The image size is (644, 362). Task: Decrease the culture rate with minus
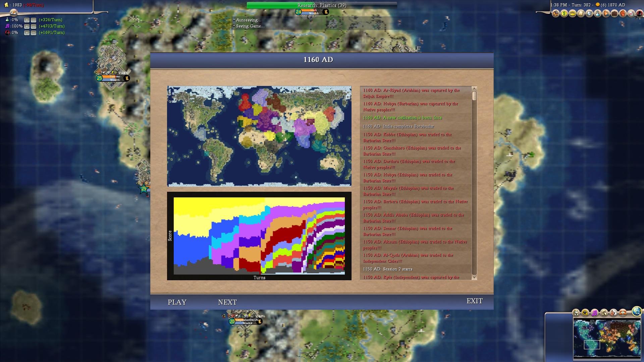tap(34, 26)
